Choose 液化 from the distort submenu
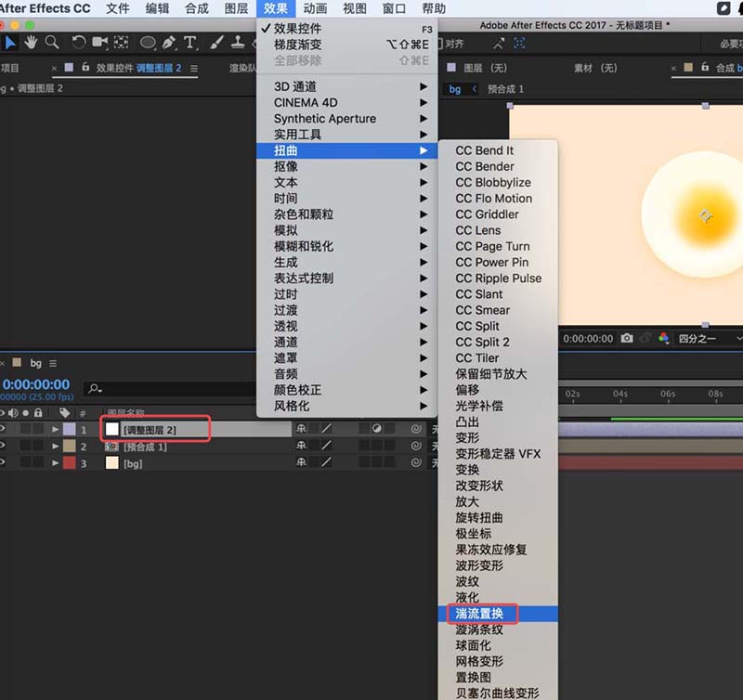Image resolution: width=743 pixels, height=700 pixels. [498, 598]
